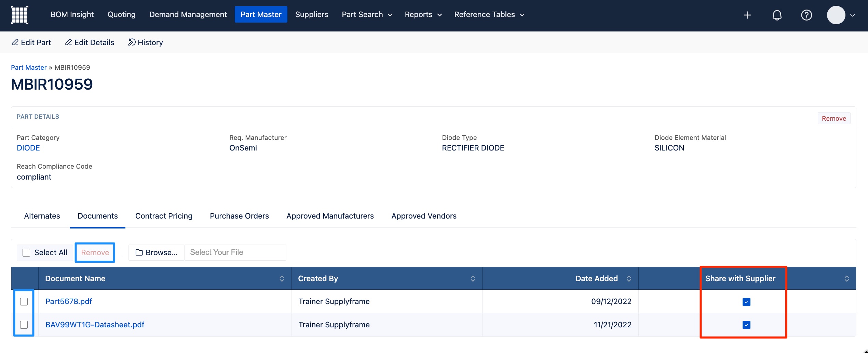Open the Approved Manufacturers tab
868x353 pixels.
pos(330,216)
